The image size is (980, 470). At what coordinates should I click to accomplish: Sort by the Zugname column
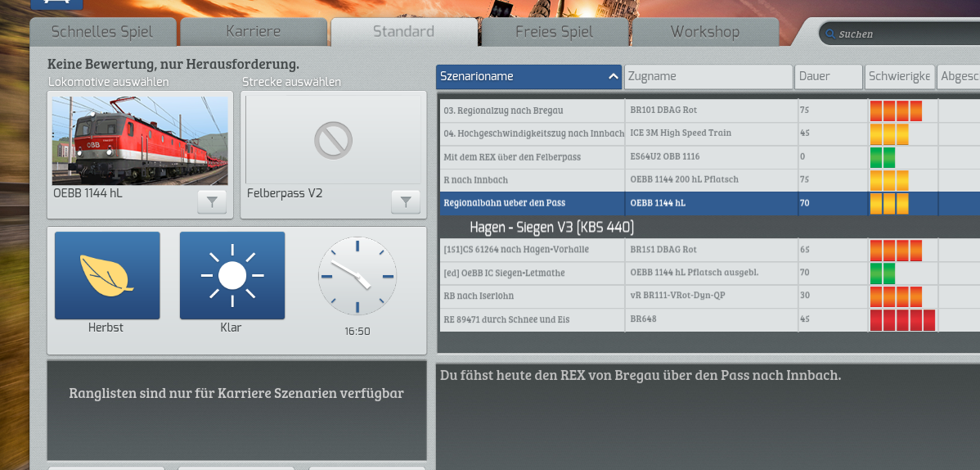click(x=708, y=76)
